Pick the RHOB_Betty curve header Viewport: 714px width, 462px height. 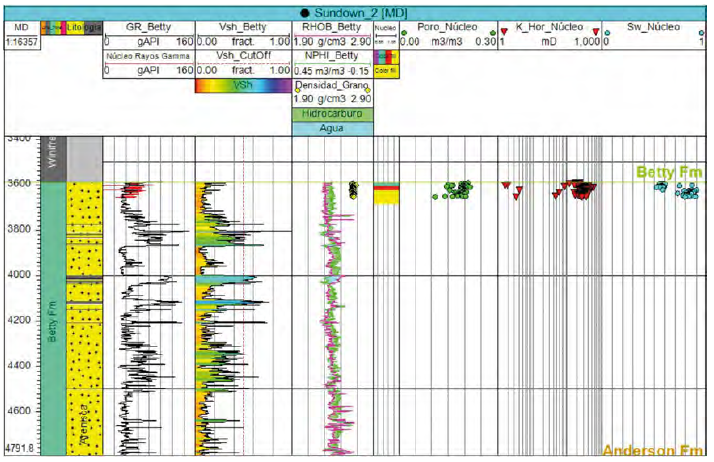click(x=331, y=28)
